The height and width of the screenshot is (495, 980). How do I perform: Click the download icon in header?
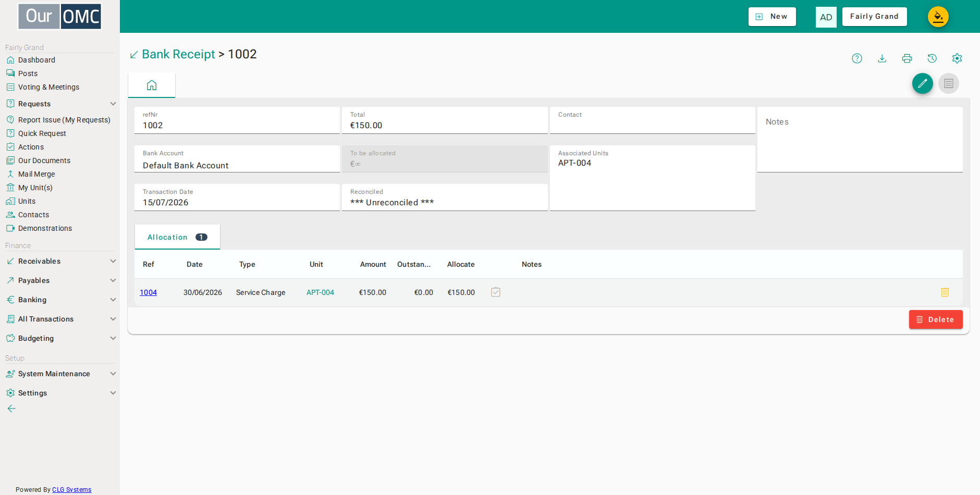coord(882,58)
